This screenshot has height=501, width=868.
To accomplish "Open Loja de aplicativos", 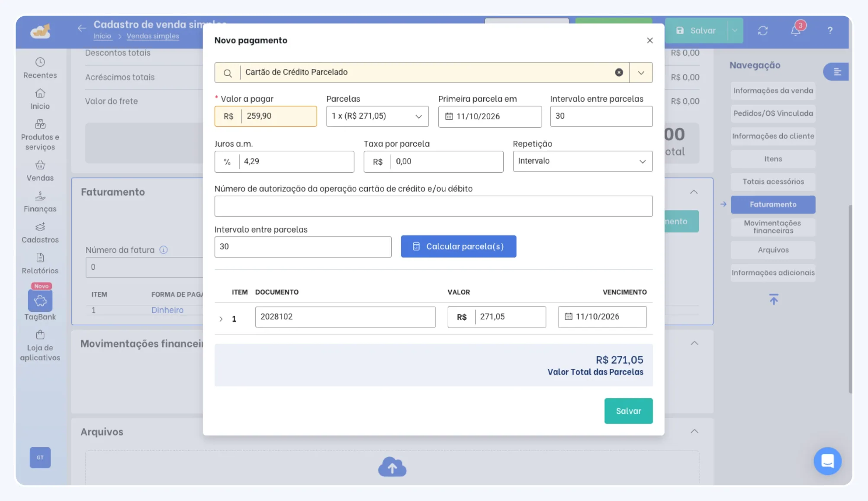I will 40,346.
